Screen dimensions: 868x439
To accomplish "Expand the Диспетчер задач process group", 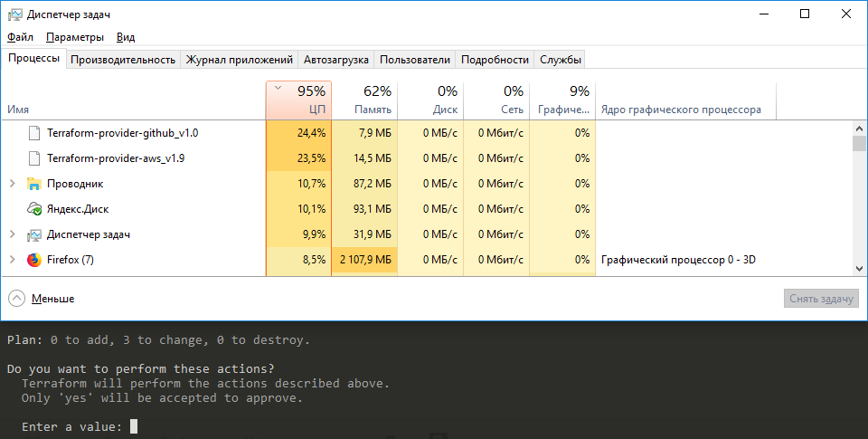I will coord(12,234).
